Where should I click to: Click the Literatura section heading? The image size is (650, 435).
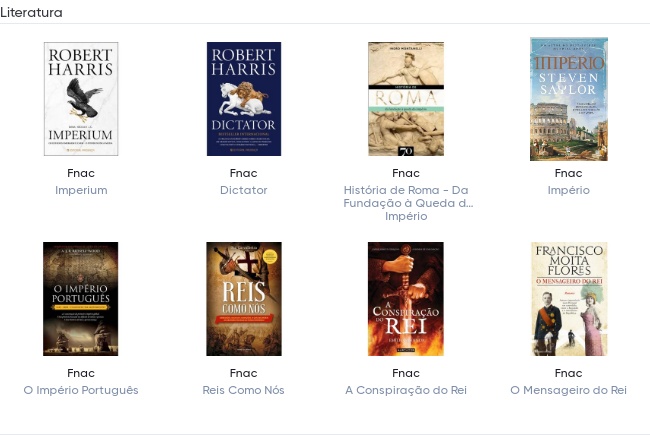click(31, 12)
